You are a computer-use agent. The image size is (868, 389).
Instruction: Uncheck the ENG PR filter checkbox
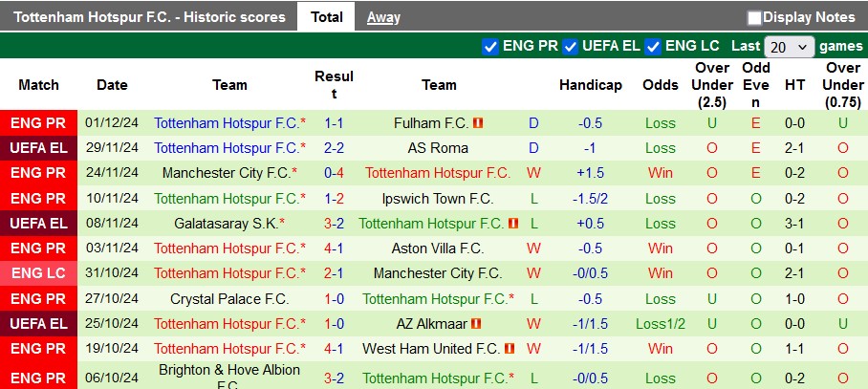click(490, 46)
